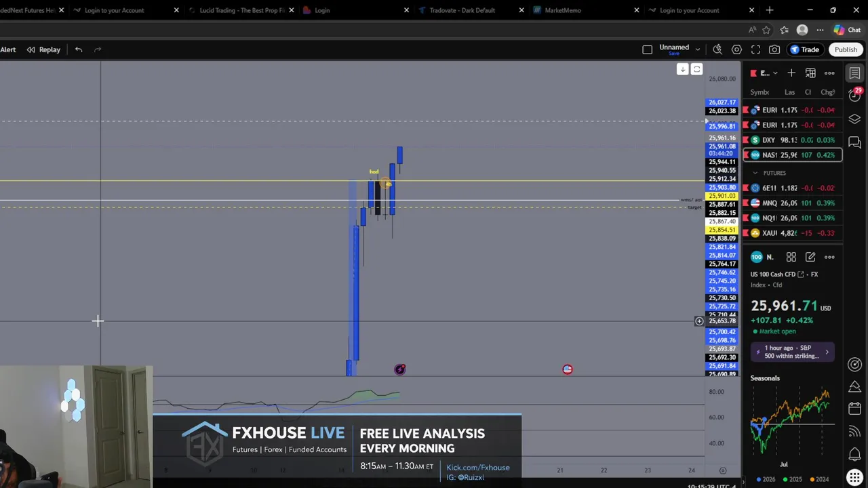The height and width of the screenshot is (488, 868).
Task: Undo the last chart action
Action: 79,49
